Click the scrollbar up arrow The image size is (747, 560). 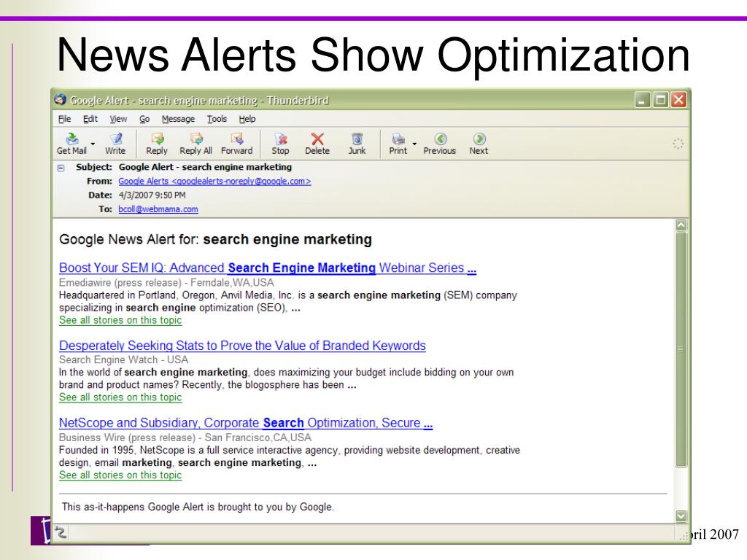click(681, 225)
